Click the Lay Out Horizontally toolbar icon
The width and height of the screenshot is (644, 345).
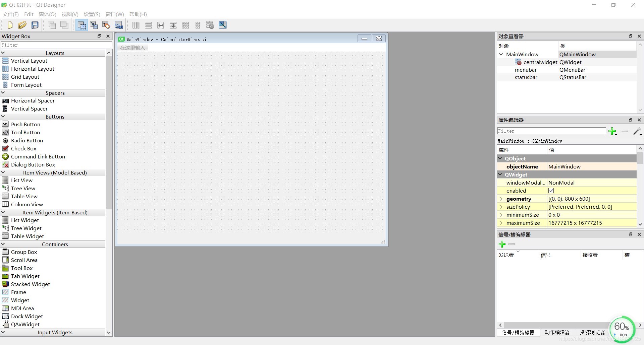(x=136, y=25)
